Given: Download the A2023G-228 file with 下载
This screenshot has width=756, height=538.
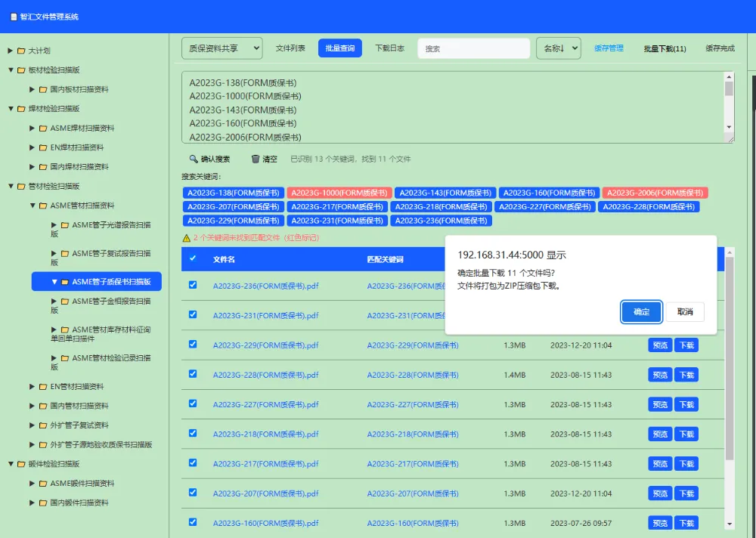Looking at the screenshot, I should pos(686,375).
